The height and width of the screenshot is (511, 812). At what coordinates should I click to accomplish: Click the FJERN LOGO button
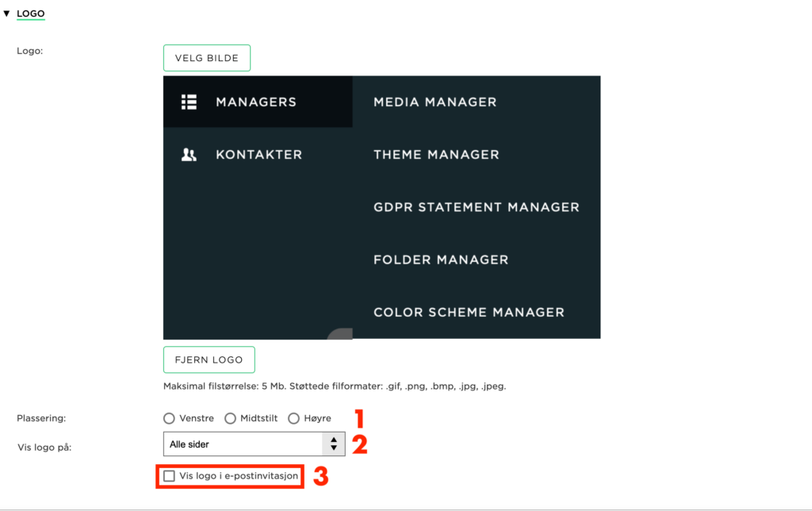click(x=209, y=359)
